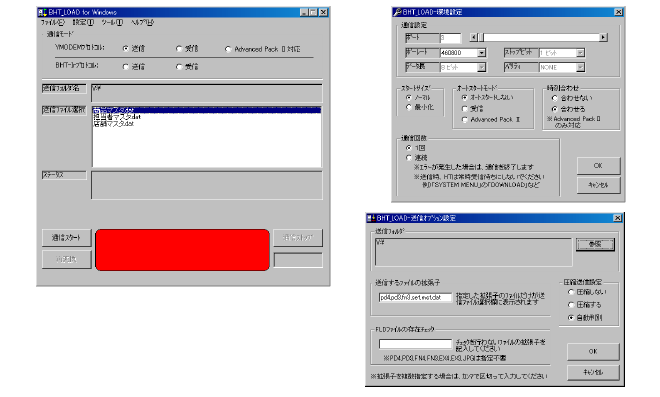
Task: Open the ファイル(F) menu
Action: (x=53, y=22)
